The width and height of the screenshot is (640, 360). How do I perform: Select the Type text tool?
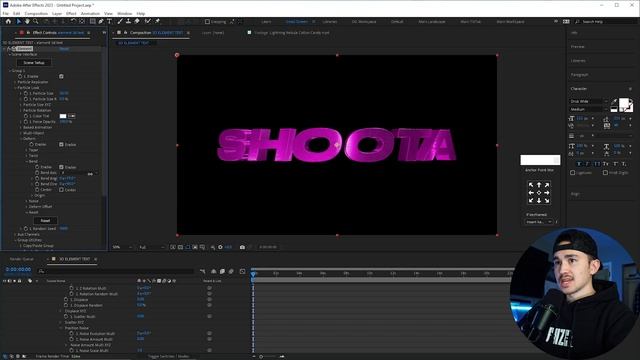[x=109, y=21]
